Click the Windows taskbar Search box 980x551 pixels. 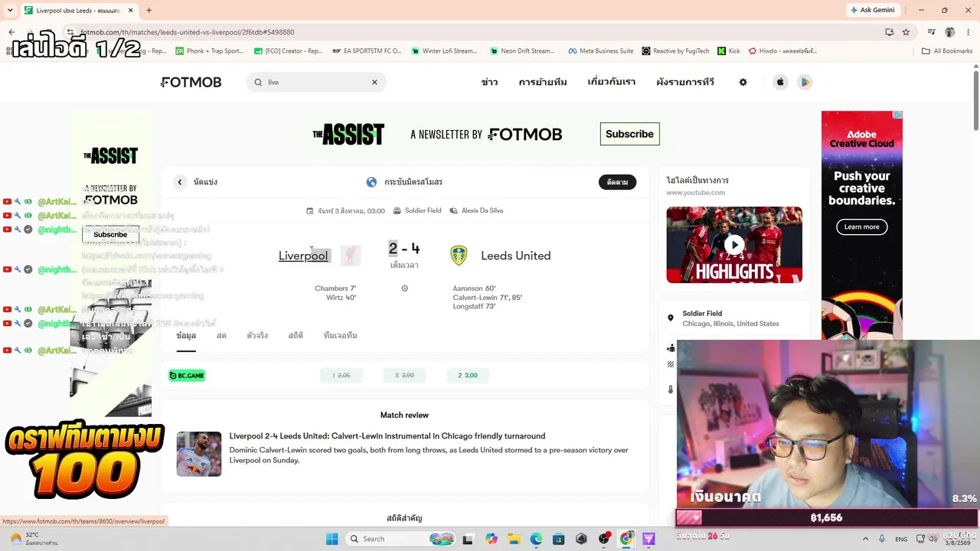click(x=400, y=539)
